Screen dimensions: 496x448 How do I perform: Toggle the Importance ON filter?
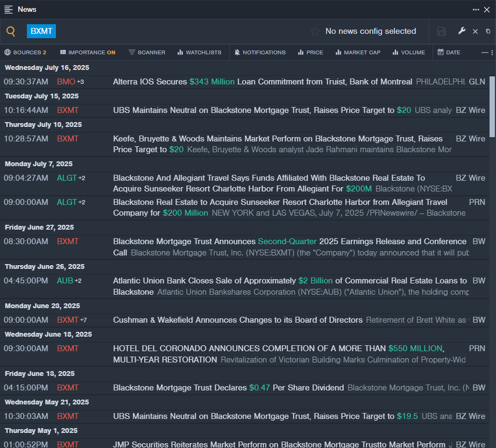88,53
